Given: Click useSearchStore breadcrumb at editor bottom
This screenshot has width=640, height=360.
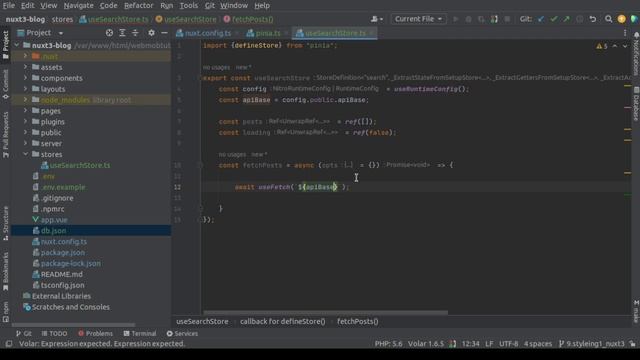Looking at the screenshot, I should point(202,322).
